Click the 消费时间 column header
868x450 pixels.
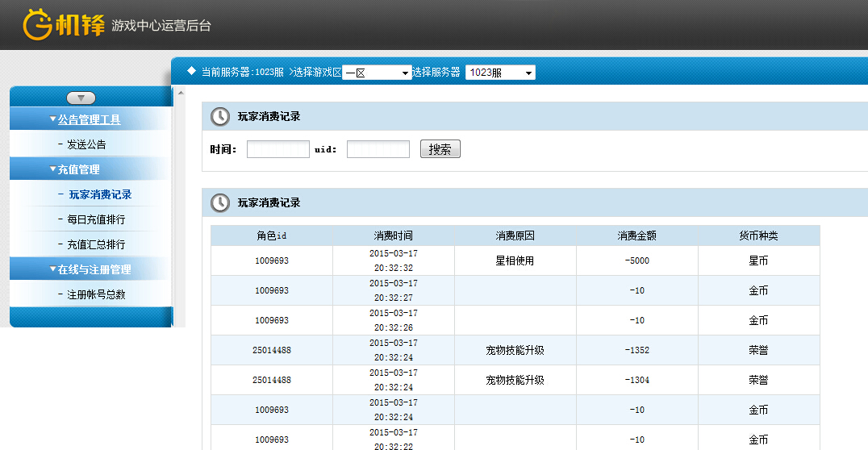[394, 235]
